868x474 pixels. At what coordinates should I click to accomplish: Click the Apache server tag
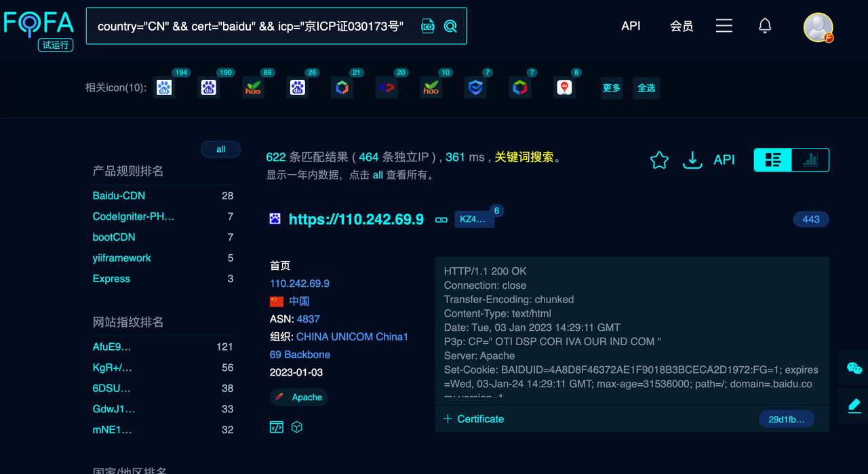(x=299, y=397)
